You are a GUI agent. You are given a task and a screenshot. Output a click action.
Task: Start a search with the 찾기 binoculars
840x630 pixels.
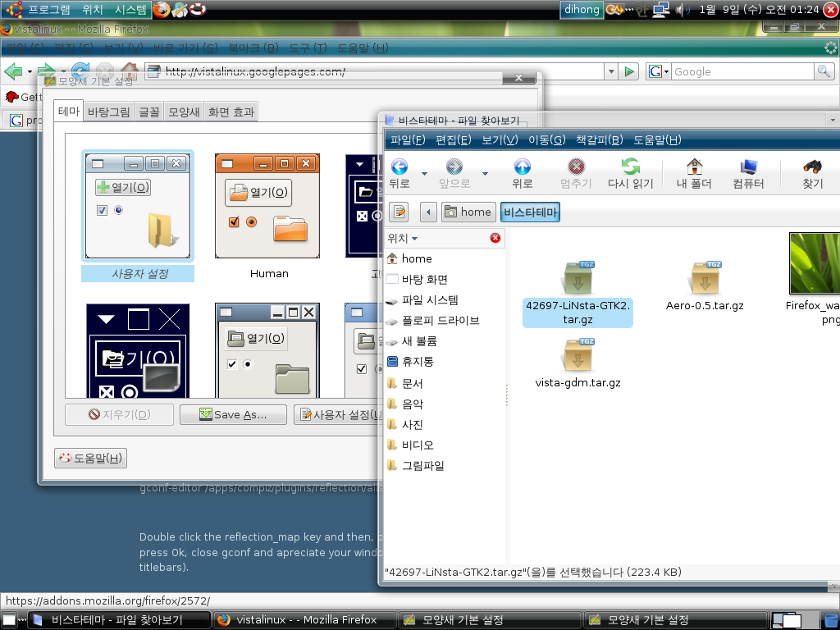pos(812,174)
